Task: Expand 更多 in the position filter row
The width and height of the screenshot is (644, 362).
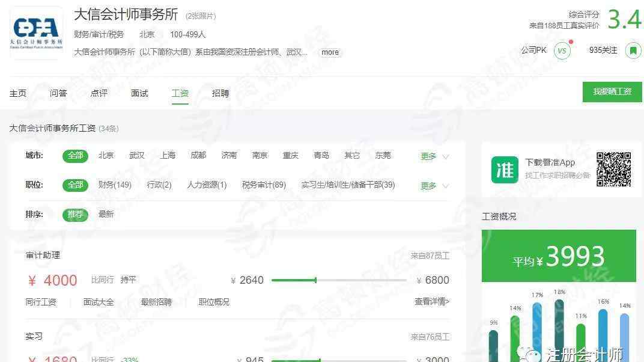Action: point(434,186)
